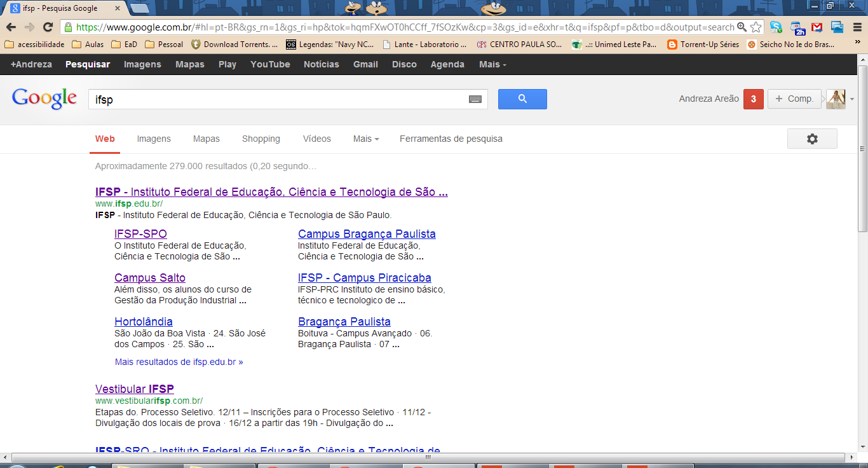Click the Andreza profile avatar picture
This screenshot has width=868, height=468.
click(836, 99)
